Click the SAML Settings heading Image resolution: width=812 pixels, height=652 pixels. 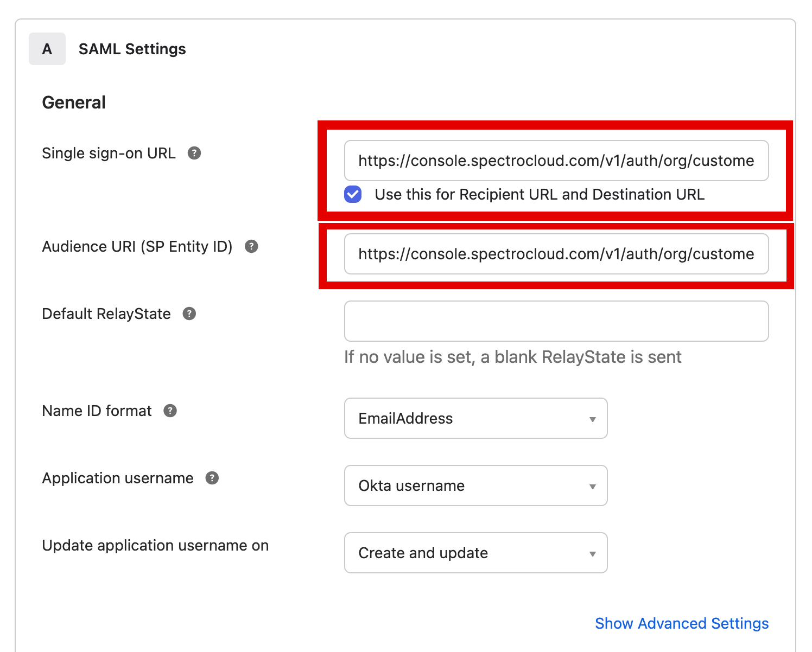[x=132, y=49]
